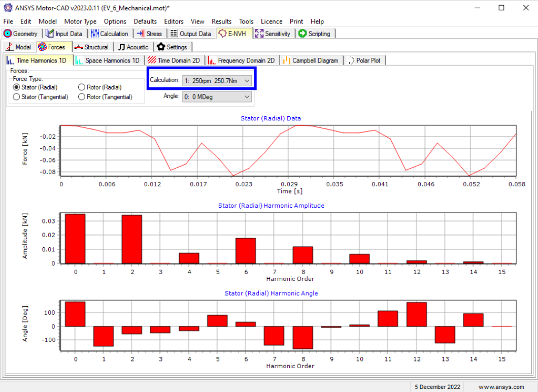Image resolution: width=538 pixels, height=392 pixels.
Task: Select Rotor (Tangential) force type
Action: tap(106, 97)
